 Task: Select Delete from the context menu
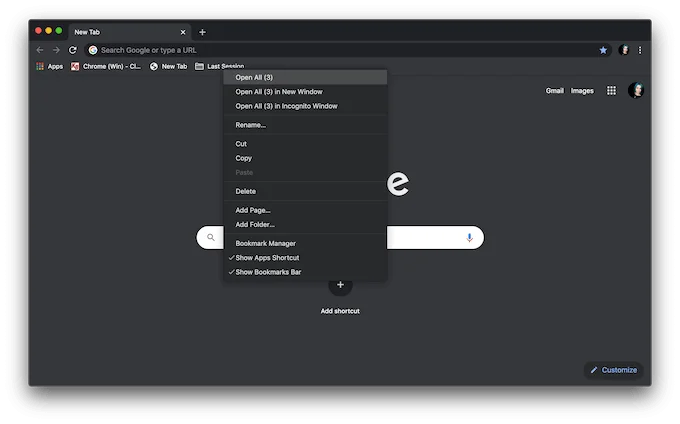point(305,191)
